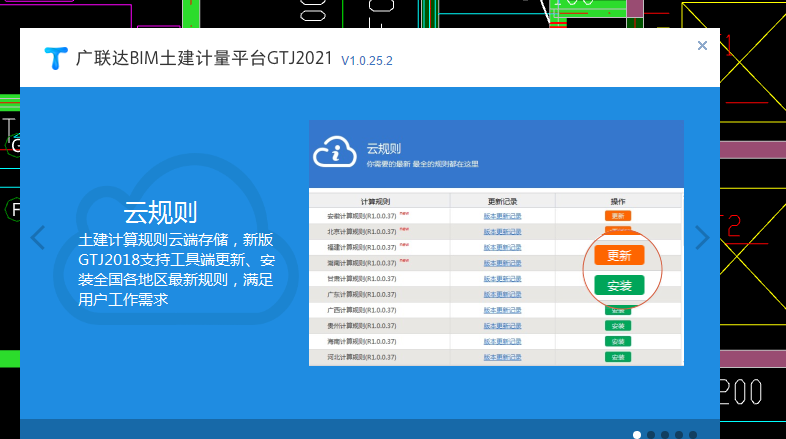Viewport: 786px width, 439px height.
Task: Click the 广西计算规则(R1.0.0.37) entry
Action: (x=361, y=310)
